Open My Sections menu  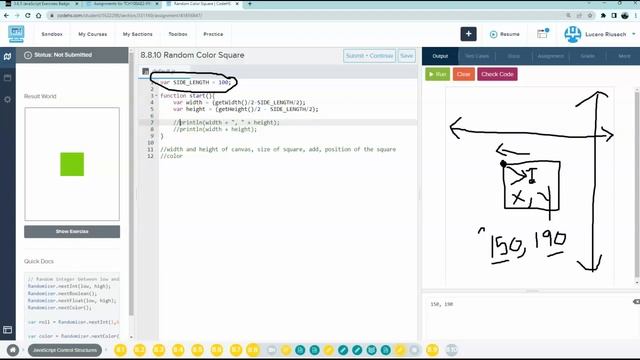(138, 34)
